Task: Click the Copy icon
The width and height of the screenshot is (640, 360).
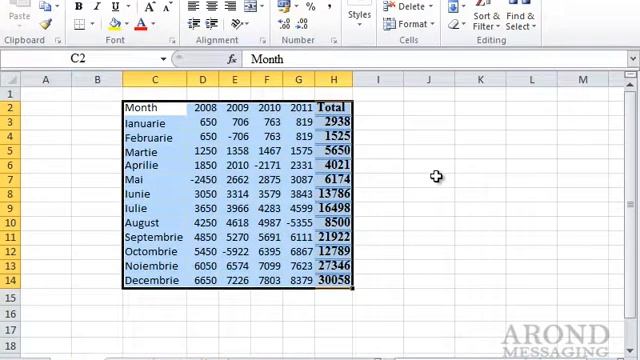Action: click(45, 6)
